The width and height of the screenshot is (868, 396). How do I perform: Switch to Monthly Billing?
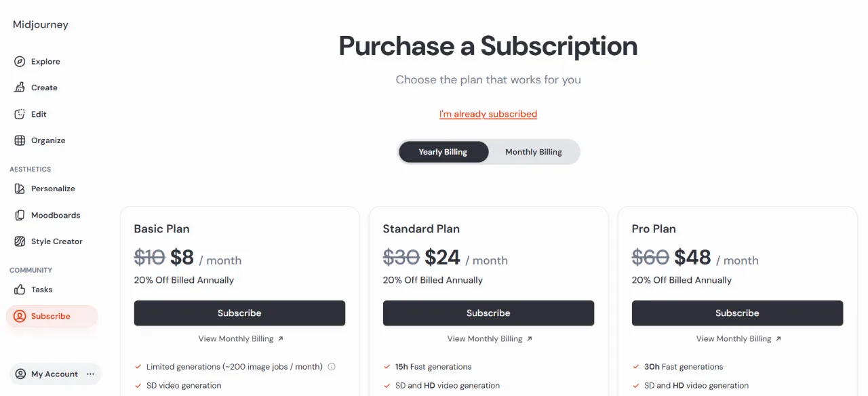click(534, 152)
